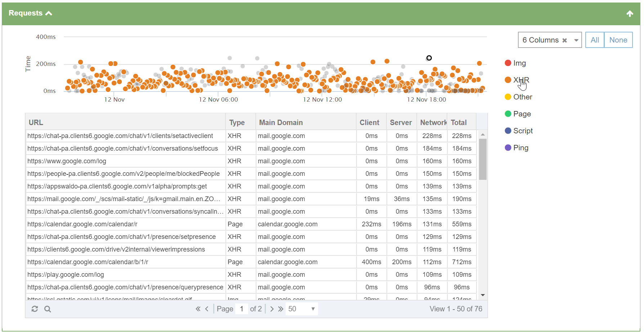Click the page number input field

(x=242, y=309)
